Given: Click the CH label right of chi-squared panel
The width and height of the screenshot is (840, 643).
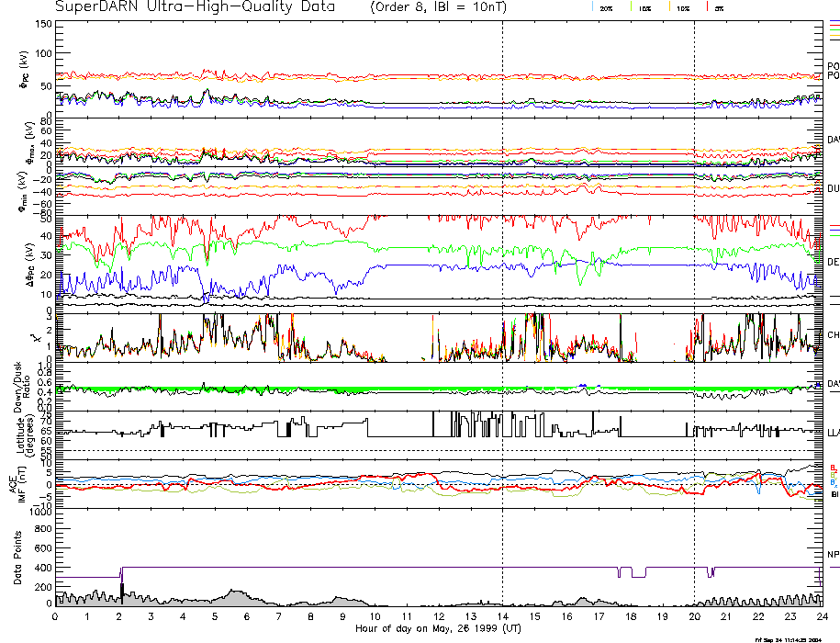Looking at the screenshot, I should (833, 335).
